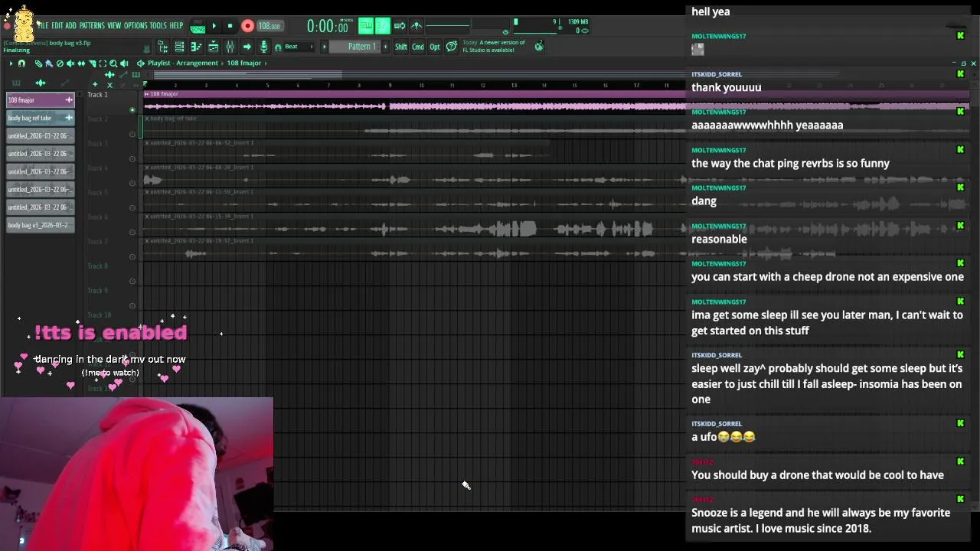Open the Beat snap dropdown

[297, 47]
